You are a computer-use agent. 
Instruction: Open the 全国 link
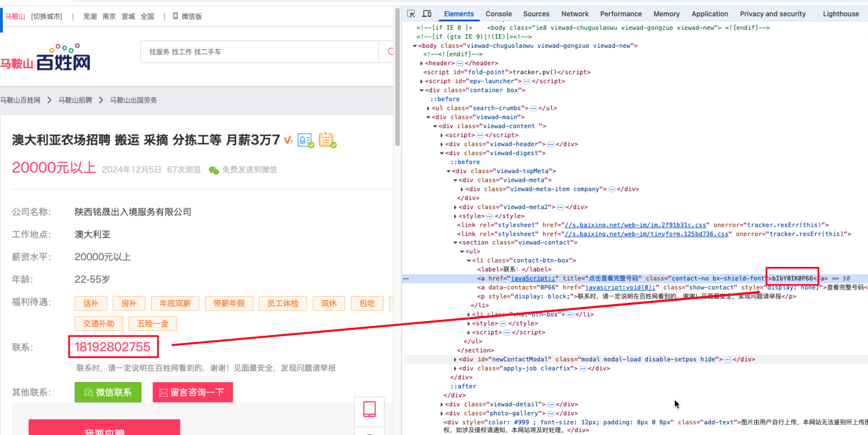pyautogui.click(x=147, y=16)
